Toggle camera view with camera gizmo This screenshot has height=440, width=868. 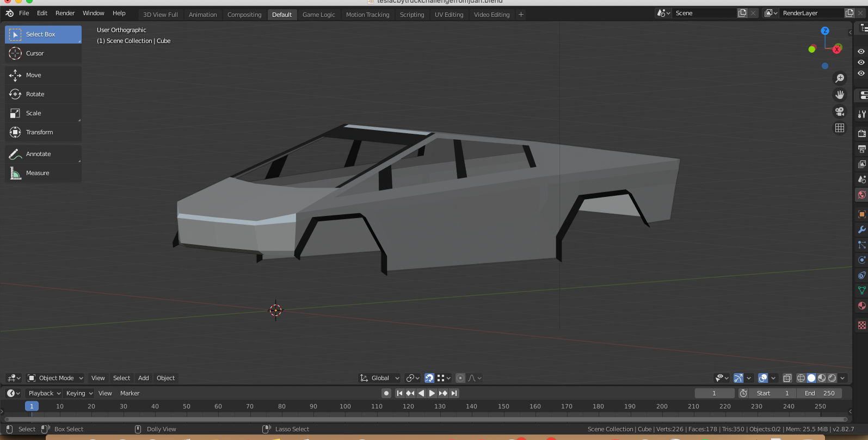[840, 111]
